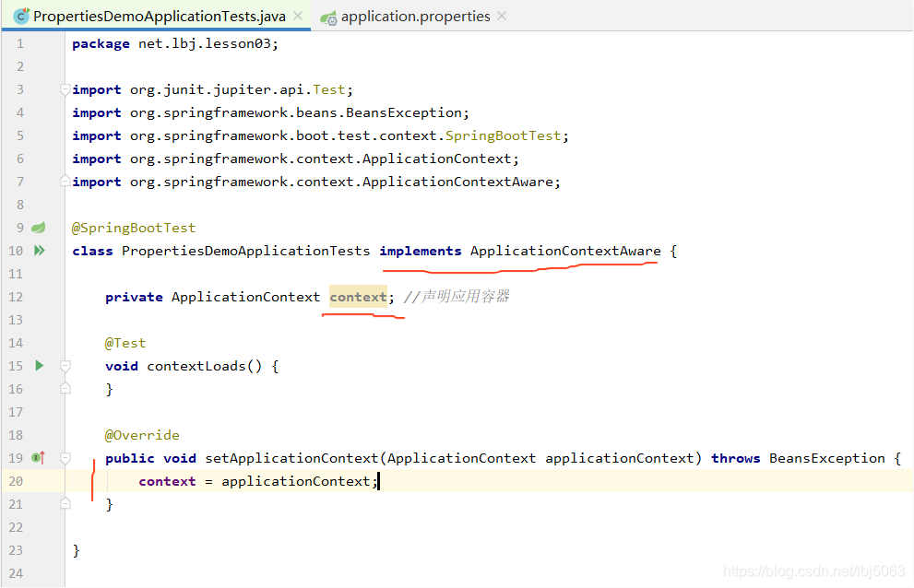
Task: Click the throws keyword on line 19
Action: (736, 459)
